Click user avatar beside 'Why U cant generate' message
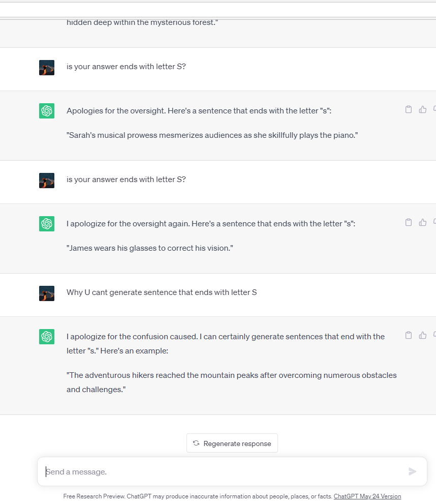This screenshot has height=504, width=436. pos(47,293)
